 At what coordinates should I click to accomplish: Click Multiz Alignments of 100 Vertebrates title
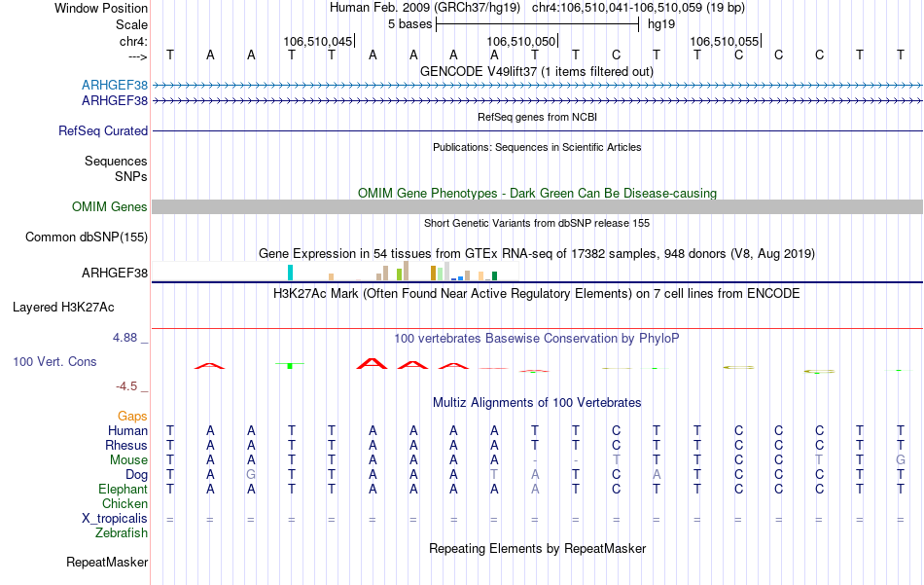point(537,403)
